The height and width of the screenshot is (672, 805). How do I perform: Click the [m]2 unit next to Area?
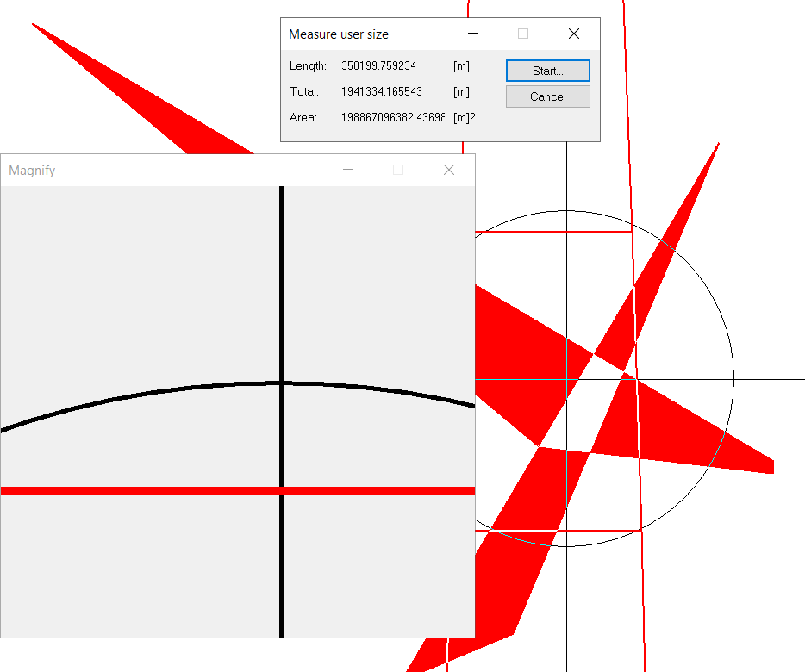(464, 117)
